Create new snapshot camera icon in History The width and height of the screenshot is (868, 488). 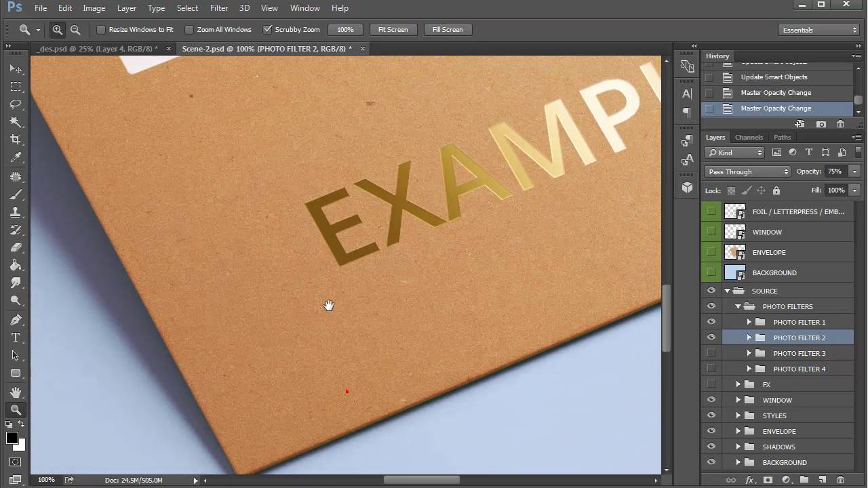point(821,124)
